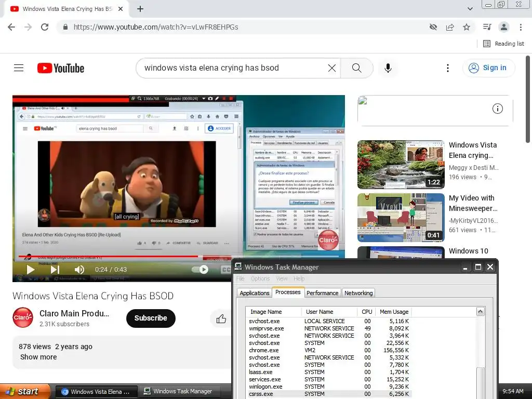Open the Reading list
Viewport: 532px width, 399px height.
click(503, 44)
